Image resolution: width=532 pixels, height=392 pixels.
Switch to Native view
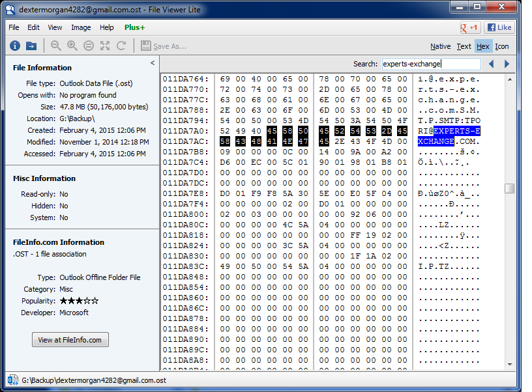(440, 46)
